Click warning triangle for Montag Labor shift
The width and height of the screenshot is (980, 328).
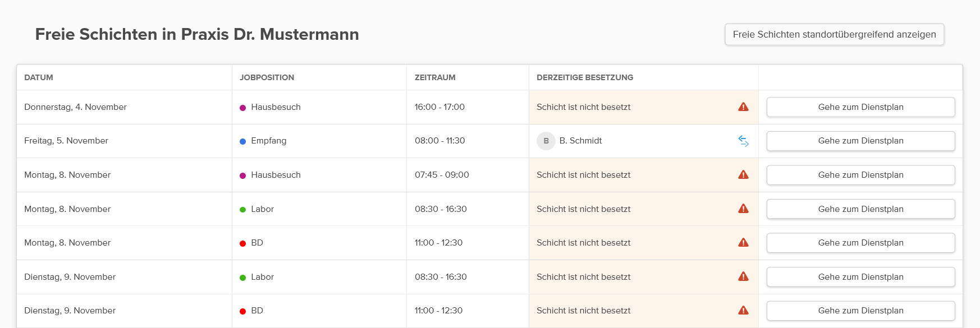click(x=743, y=209)
